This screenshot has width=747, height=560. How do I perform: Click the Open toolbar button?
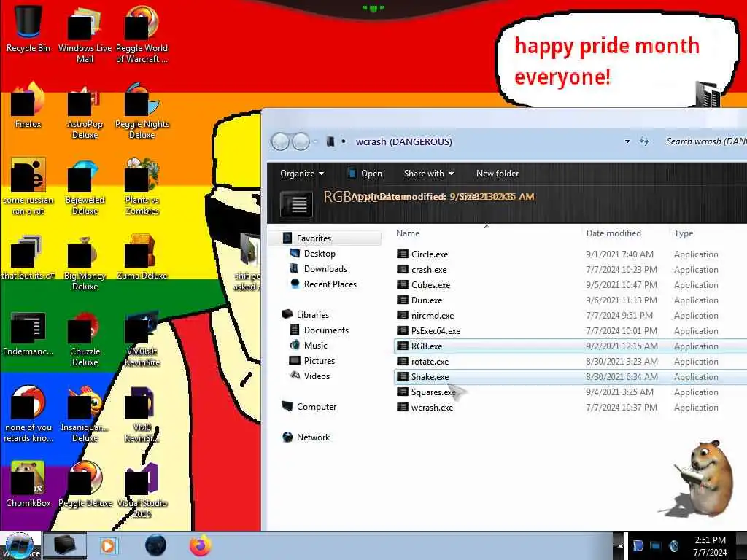tap(365, 174)
